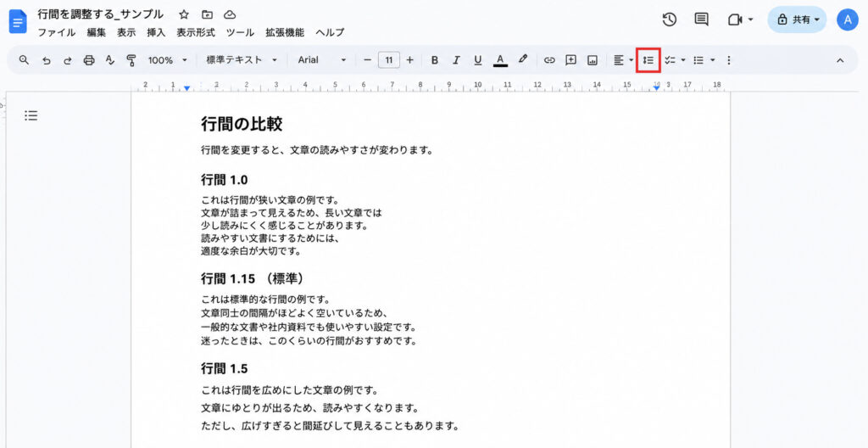The width and height of the screenshot is (868, 448).
Task: Open line and paragraph spacing
Action: (648, 60)
